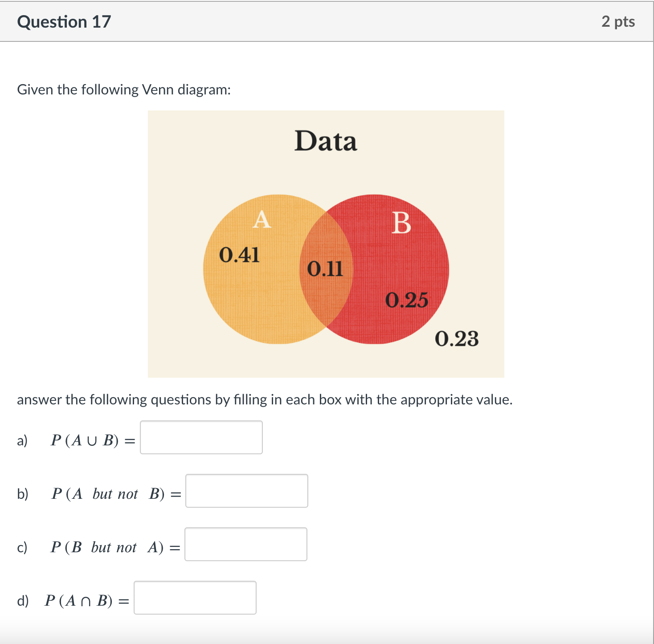The width and height of the screenshot is (654, 644).
Task: Click the value 0.41 in circle A
Action: pos(240,255)
